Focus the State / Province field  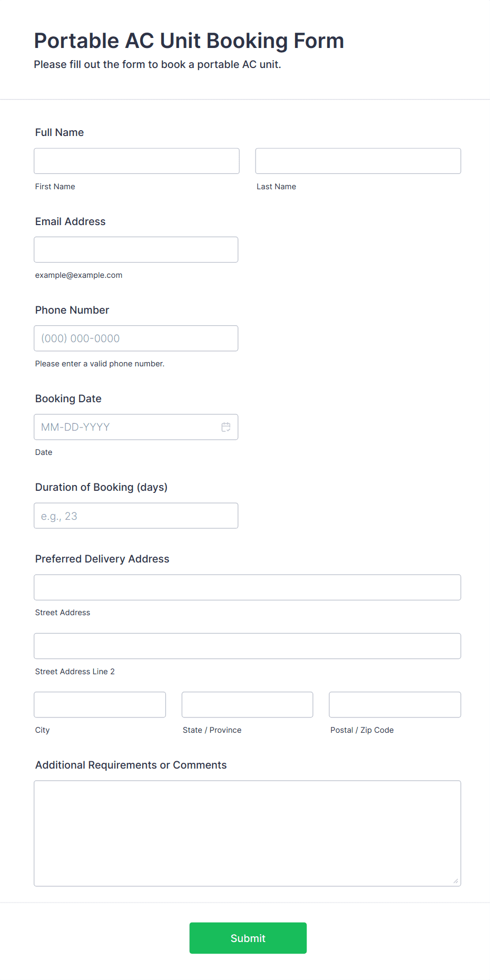click(x=247, y=704)
